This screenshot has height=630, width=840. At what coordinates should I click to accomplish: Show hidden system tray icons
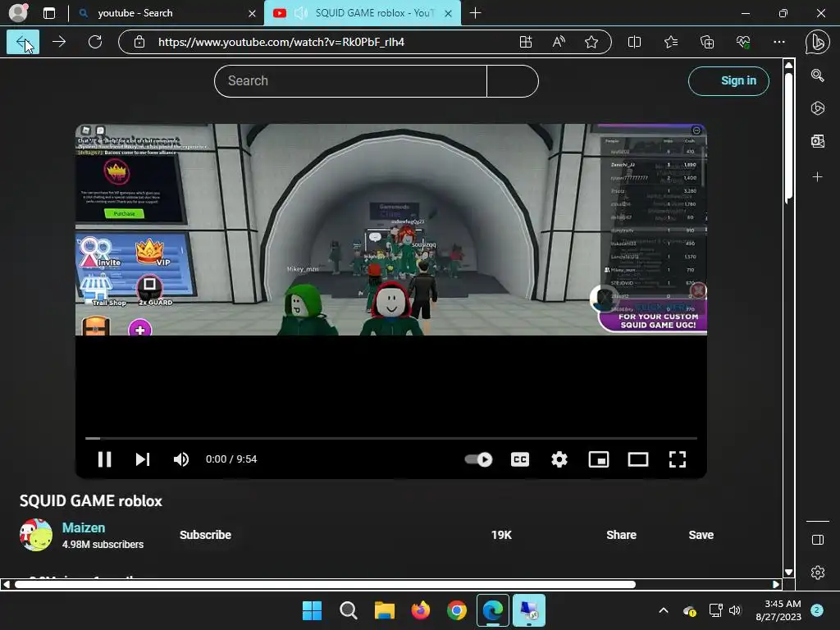point(663,610)
